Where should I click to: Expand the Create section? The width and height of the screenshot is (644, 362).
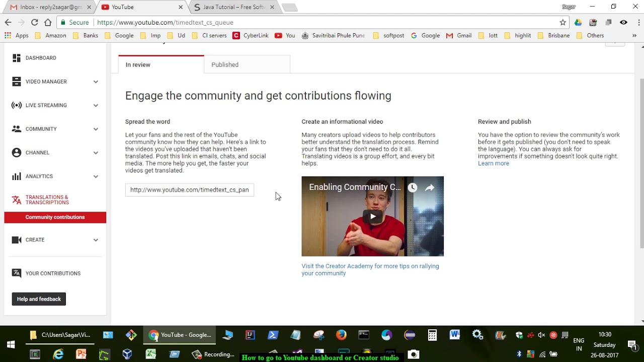96,240
